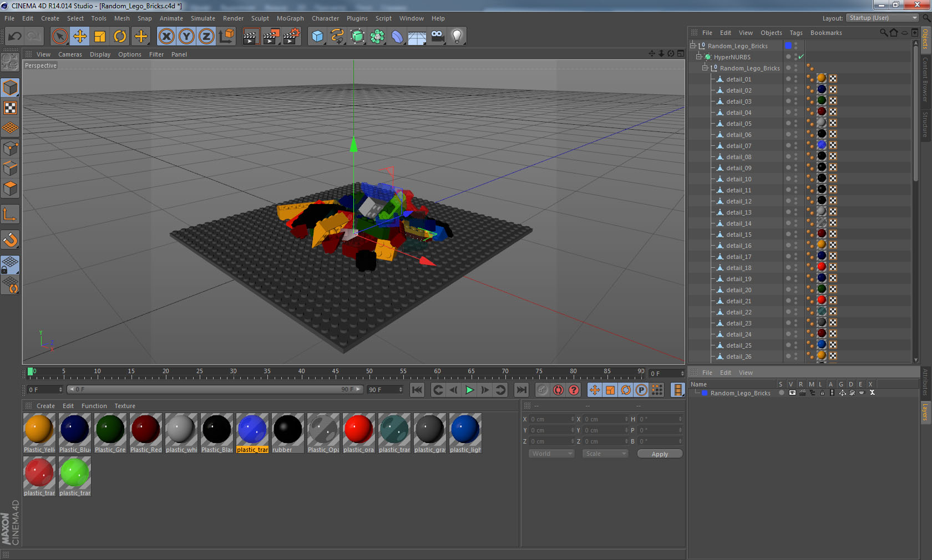The height and width of the screenshot is (560, 932).
Task: Click search icon in Object Manager
Action: (883, 33)
